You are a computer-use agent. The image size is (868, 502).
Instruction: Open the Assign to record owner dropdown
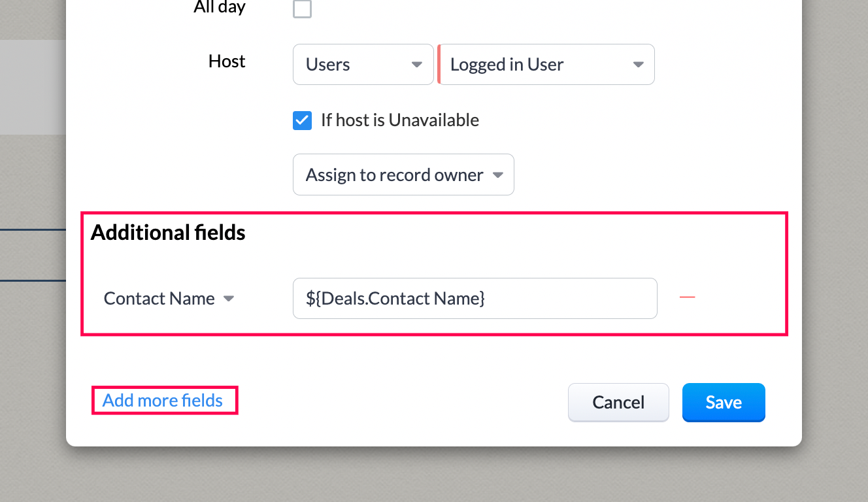[x=403, y=175]
